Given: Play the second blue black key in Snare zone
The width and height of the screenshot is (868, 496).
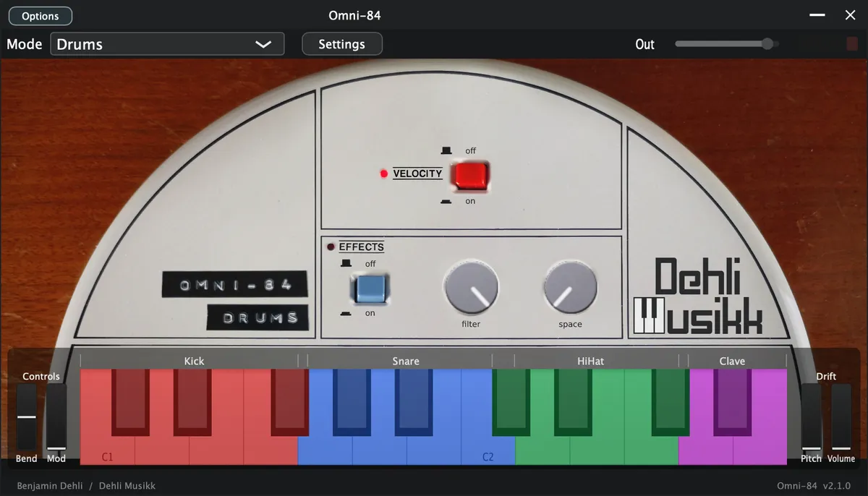Looking at the screenshot, I should click(x=414, y=402).
